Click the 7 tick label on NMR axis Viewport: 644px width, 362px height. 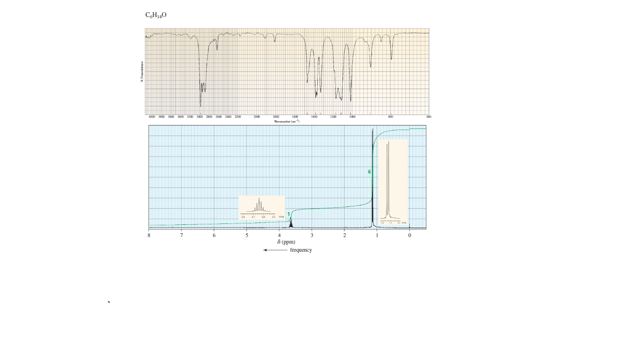pyautogui.click(x=182, y=235)
